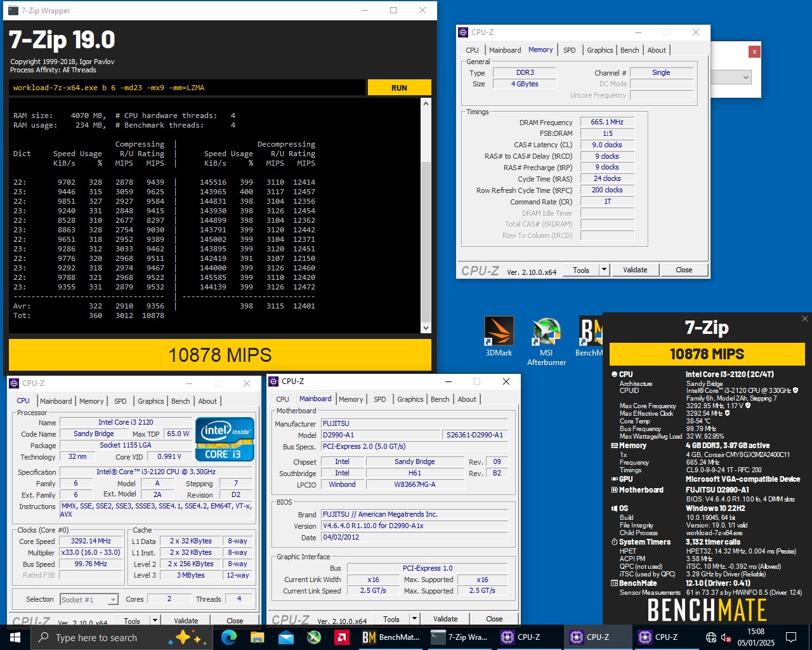
Task: Click the Core Speed value 3292.14 MHz
Action: [91, 541]
